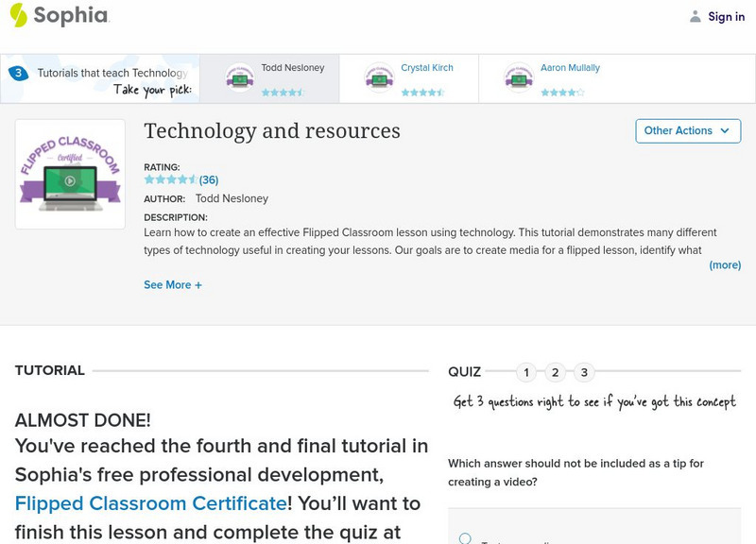The width and height of the screenshot is (756, 544).
Task: Click the star rating under Aaron Mullally
Action: (x=562, y=92)
